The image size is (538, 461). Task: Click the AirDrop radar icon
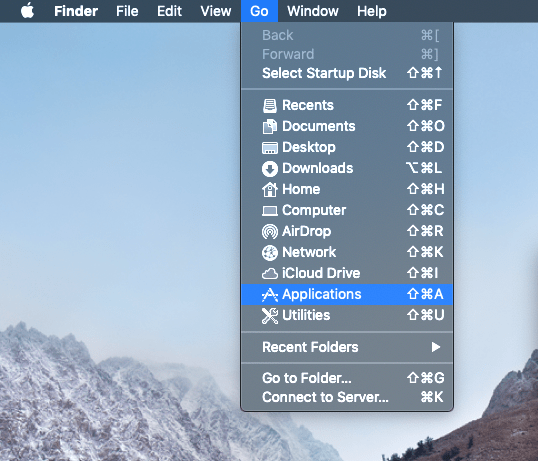270,232
